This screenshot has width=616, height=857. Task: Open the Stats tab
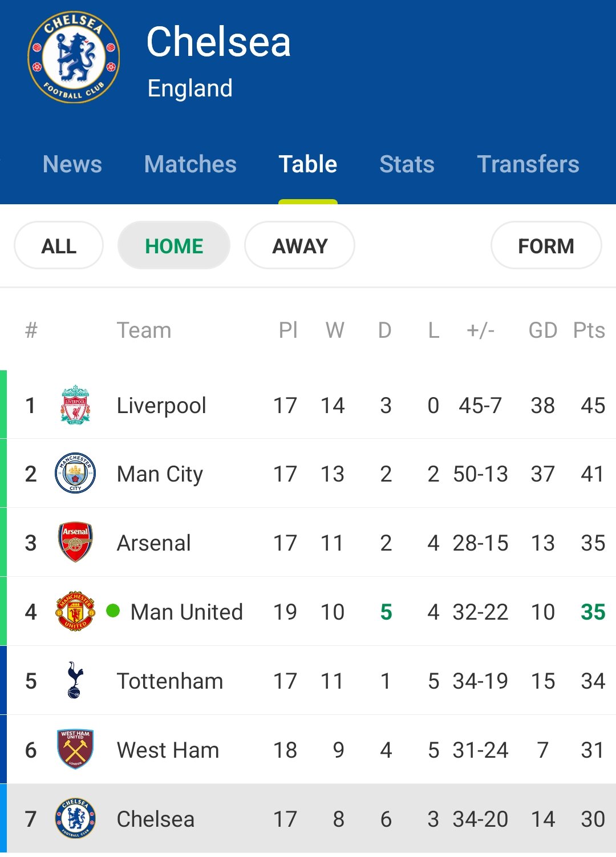(407, 164)
